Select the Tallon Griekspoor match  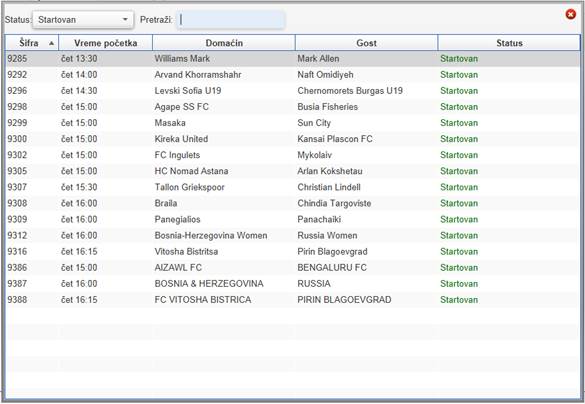[x=292, y=187]
